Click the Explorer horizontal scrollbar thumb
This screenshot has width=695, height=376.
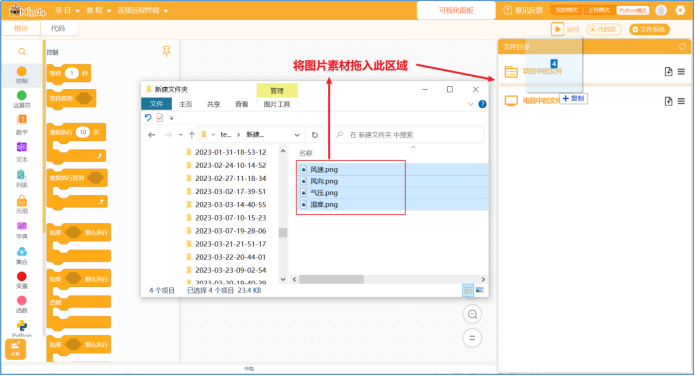(x=332, y=279)
